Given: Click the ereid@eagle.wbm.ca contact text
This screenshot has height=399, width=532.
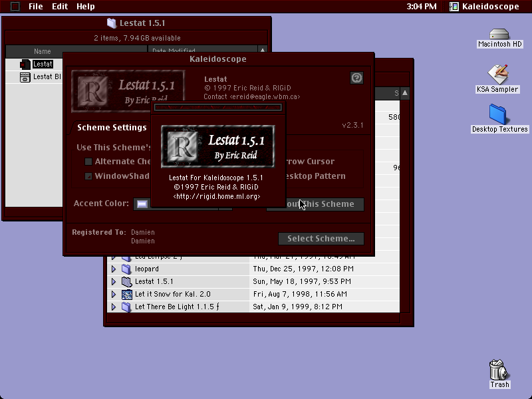Looking at the screenshot, I should 252,96.
